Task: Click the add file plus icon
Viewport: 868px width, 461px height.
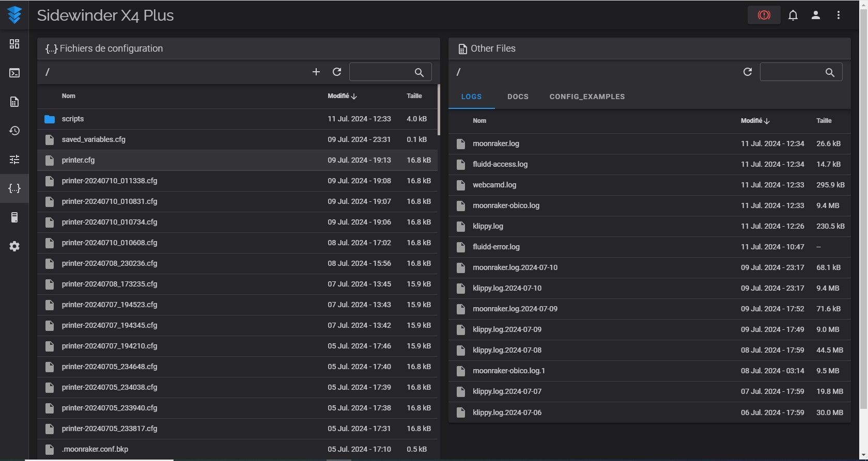Action: click(x=316, y=72)
